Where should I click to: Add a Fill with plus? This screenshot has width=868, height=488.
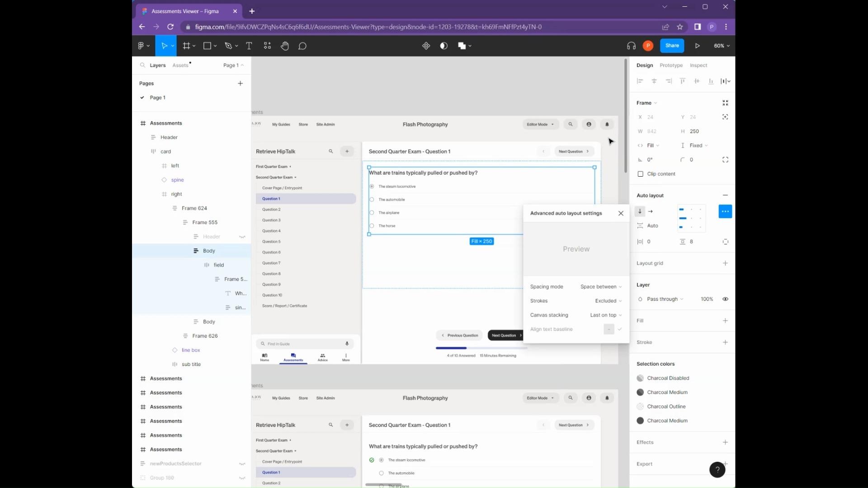(x=725, y=321)
